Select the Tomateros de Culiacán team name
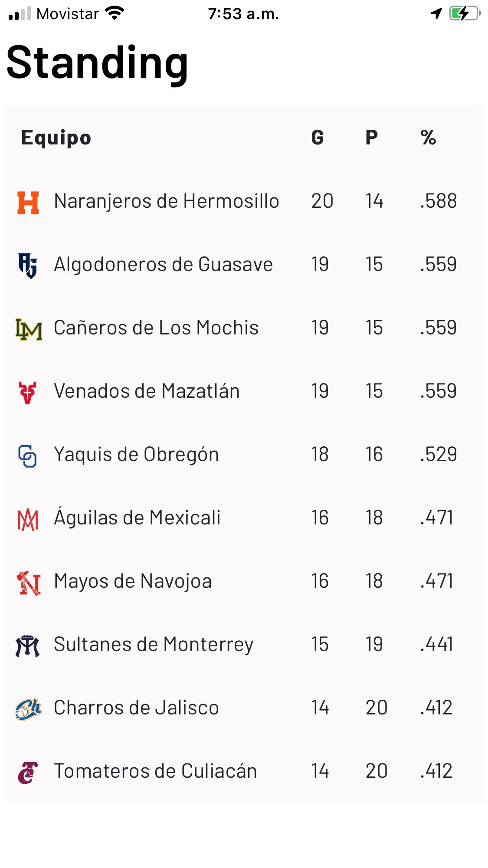 (155, 771)
